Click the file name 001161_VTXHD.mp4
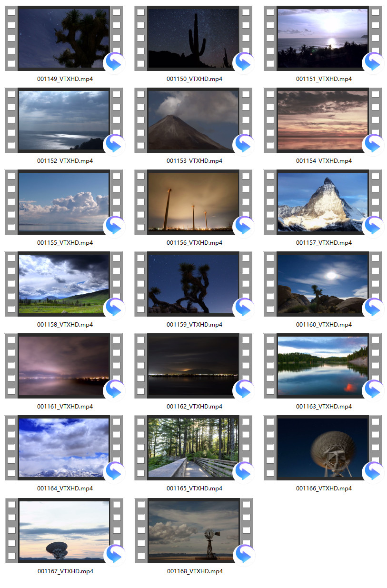387x588 pixels. coord(65,407)
